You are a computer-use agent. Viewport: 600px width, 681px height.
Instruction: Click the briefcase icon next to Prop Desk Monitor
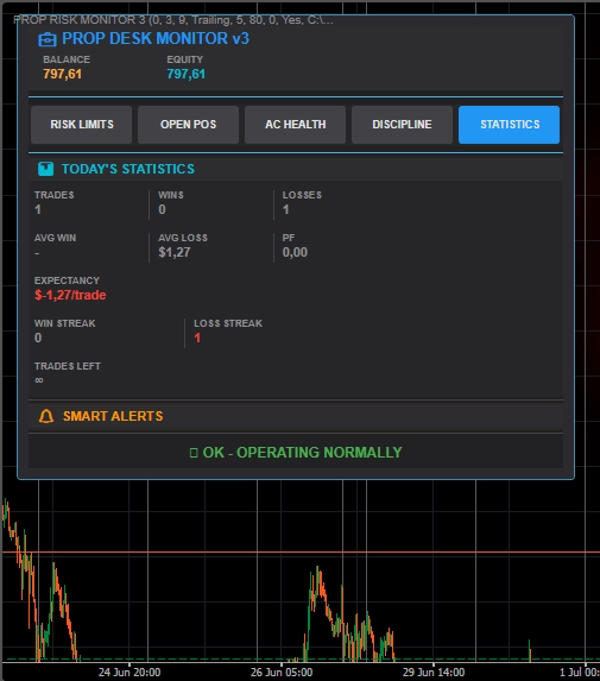[x=47, y=40]
